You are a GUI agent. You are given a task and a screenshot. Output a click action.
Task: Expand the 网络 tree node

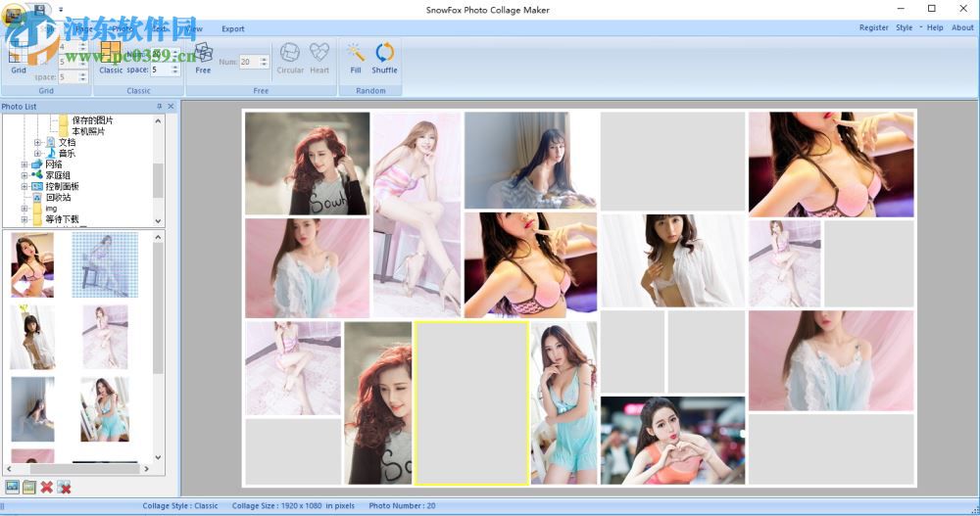click(24, 164)
